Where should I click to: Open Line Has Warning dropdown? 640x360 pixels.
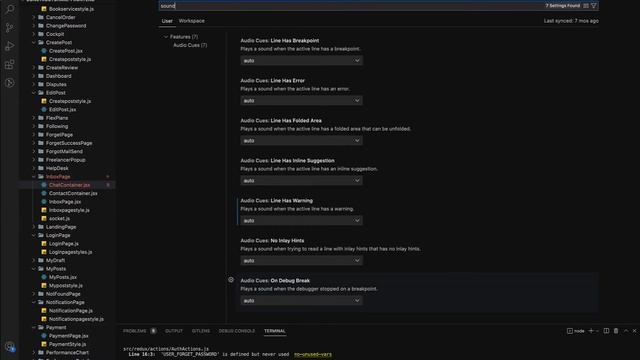[301, 220]
